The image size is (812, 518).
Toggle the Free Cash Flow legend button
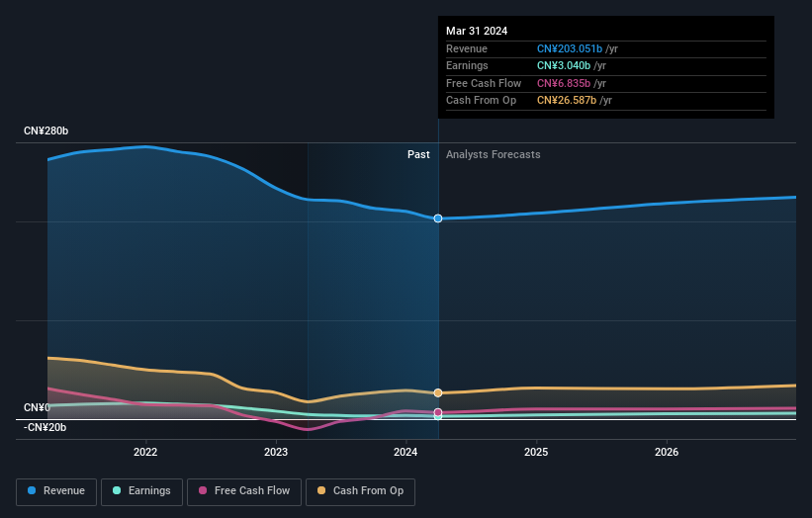(244, 491)
